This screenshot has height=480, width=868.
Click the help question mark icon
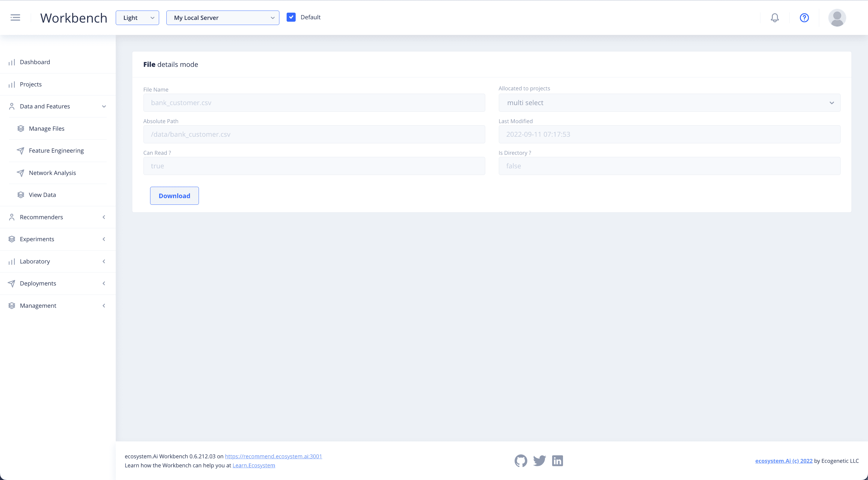point(804,17)
